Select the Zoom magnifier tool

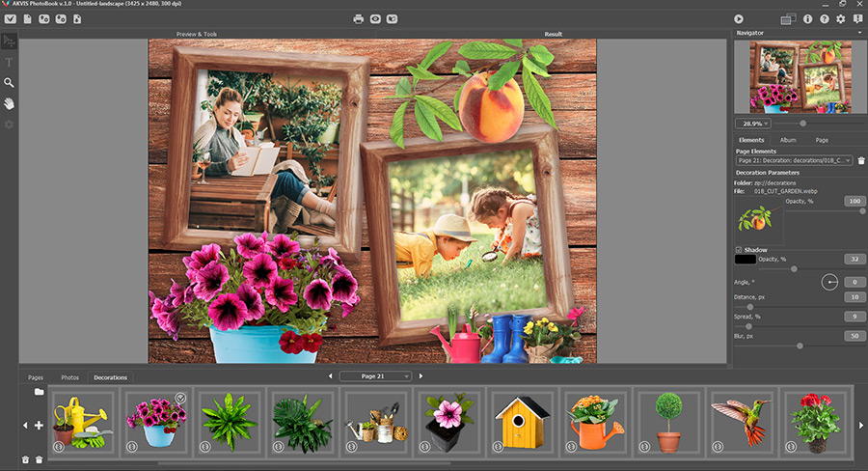pos(9,83)
